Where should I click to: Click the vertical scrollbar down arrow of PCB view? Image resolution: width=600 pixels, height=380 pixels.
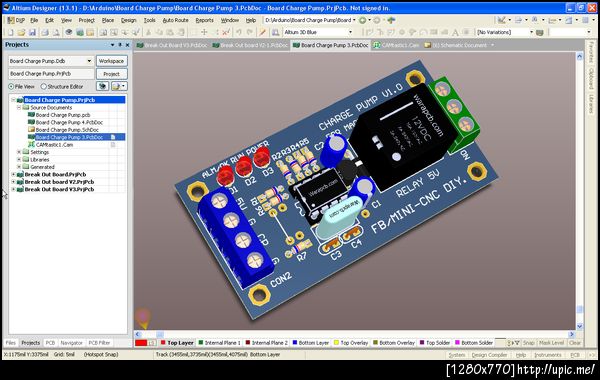point(579,326)
